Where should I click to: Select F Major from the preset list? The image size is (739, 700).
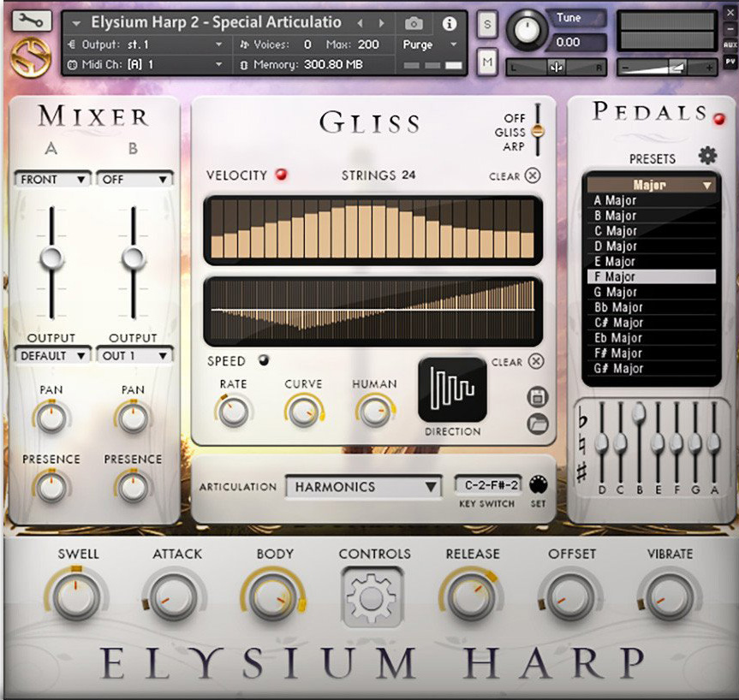651,276
